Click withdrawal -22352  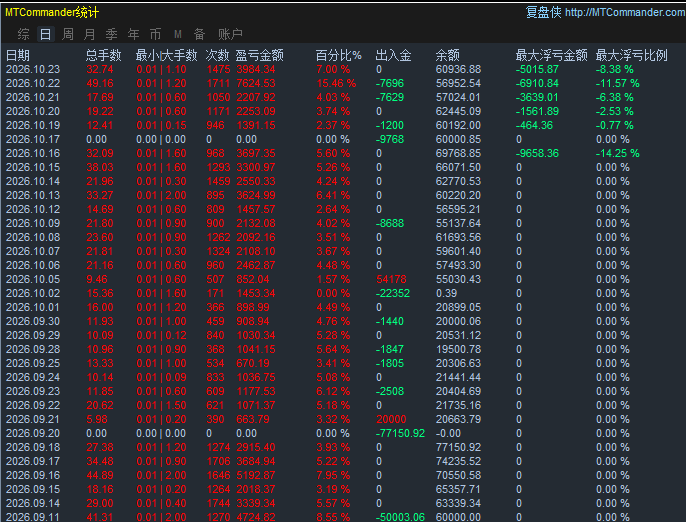393,293
